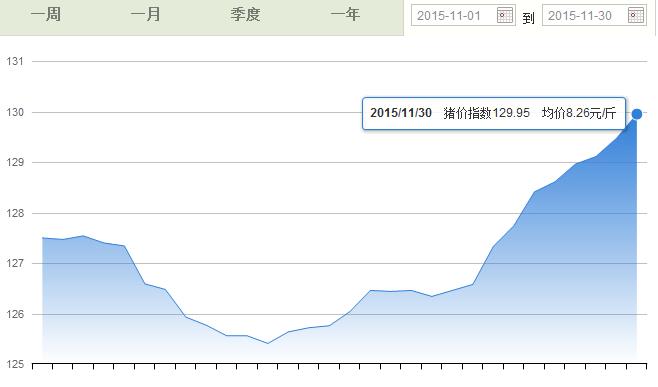The width and height of the screenshot is (658, 387).
Task: Click the 125 y-axis baseline label
Action: tap(14, 364)
